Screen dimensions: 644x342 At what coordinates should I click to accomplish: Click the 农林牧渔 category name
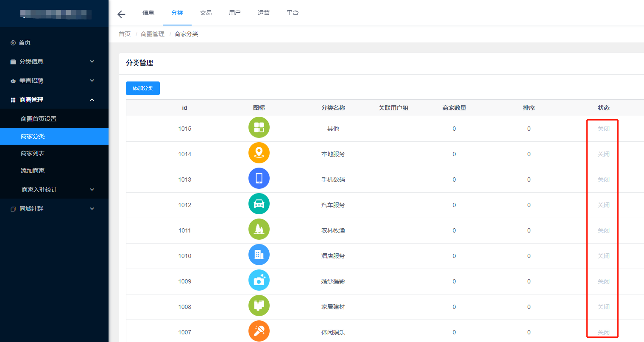[333, 230]
